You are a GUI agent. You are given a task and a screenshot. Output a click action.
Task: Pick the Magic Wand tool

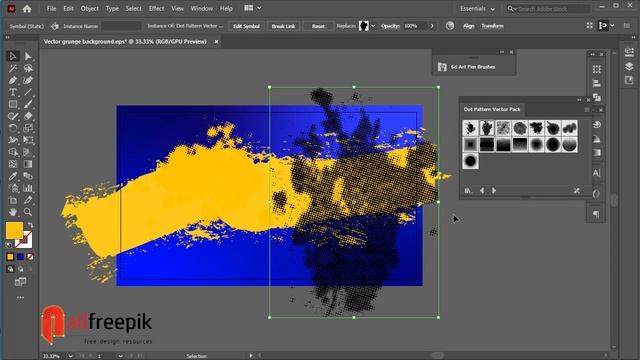click(13, 68)
